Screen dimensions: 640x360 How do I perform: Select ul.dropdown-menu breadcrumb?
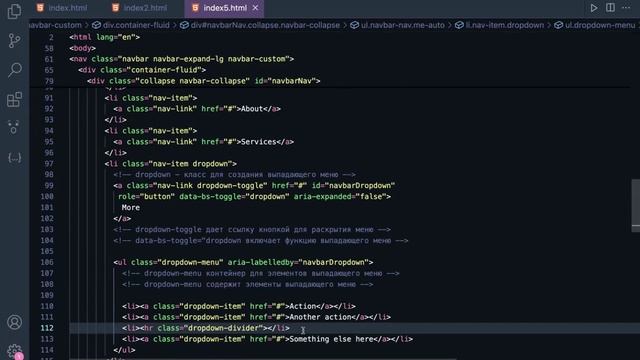point(595,25)
